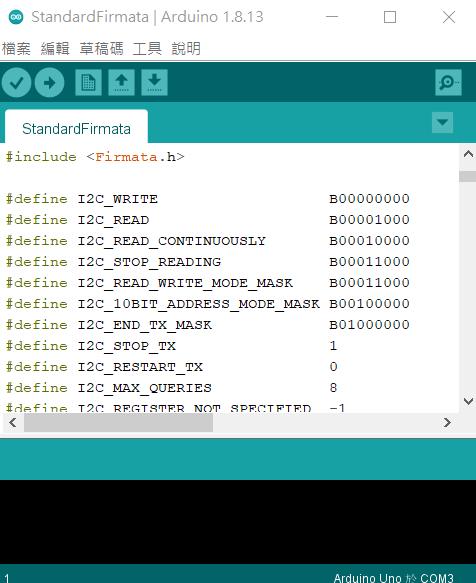The width and height of the screenshot is (476, 583).
Task: Click the value B01000000
Action: (369, 325)
